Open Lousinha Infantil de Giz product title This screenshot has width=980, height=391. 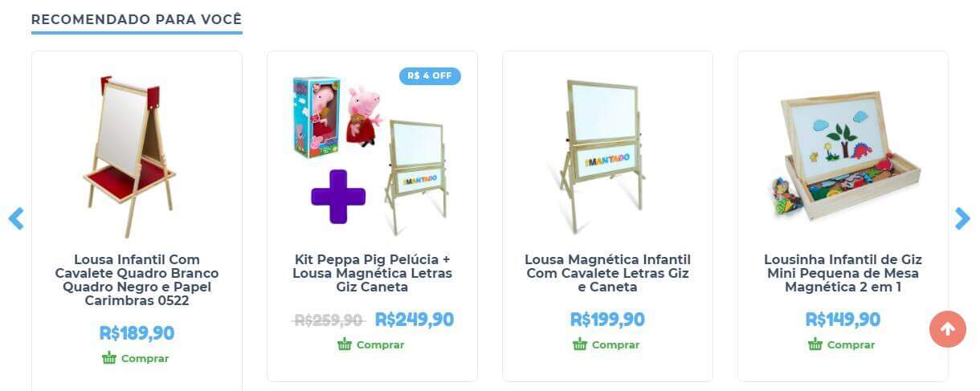point(843,273)
